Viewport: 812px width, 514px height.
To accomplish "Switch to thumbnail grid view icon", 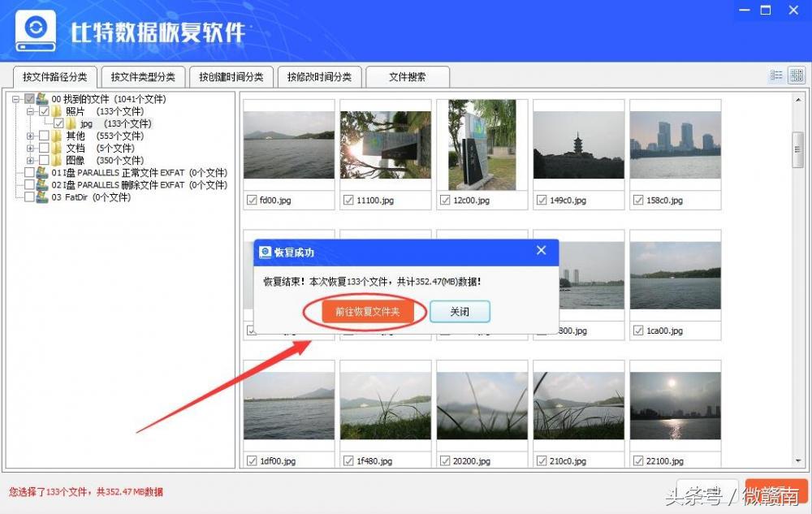I will [796, 75].
